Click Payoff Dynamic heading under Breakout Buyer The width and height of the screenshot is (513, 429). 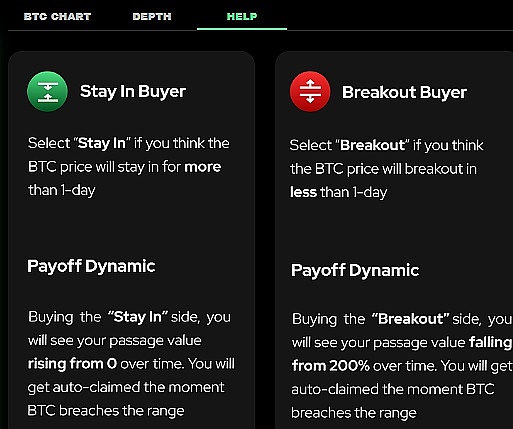coord(355,270)
